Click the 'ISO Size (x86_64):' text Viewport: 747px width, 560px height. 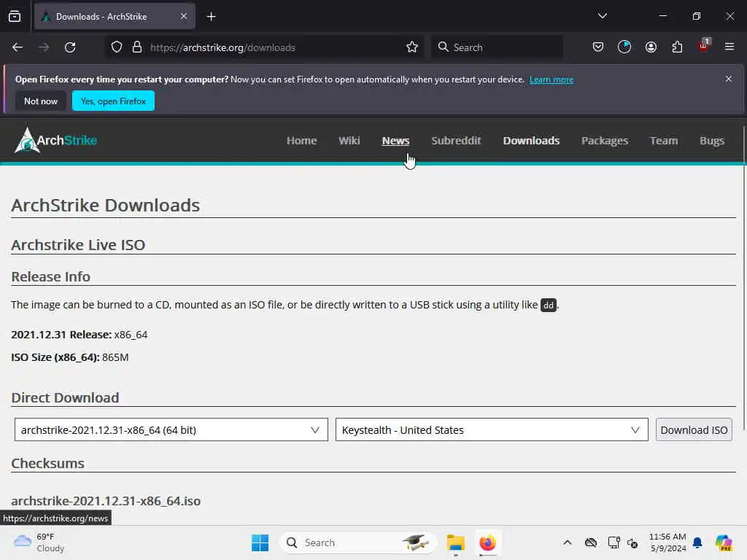[x=55, y=357]
